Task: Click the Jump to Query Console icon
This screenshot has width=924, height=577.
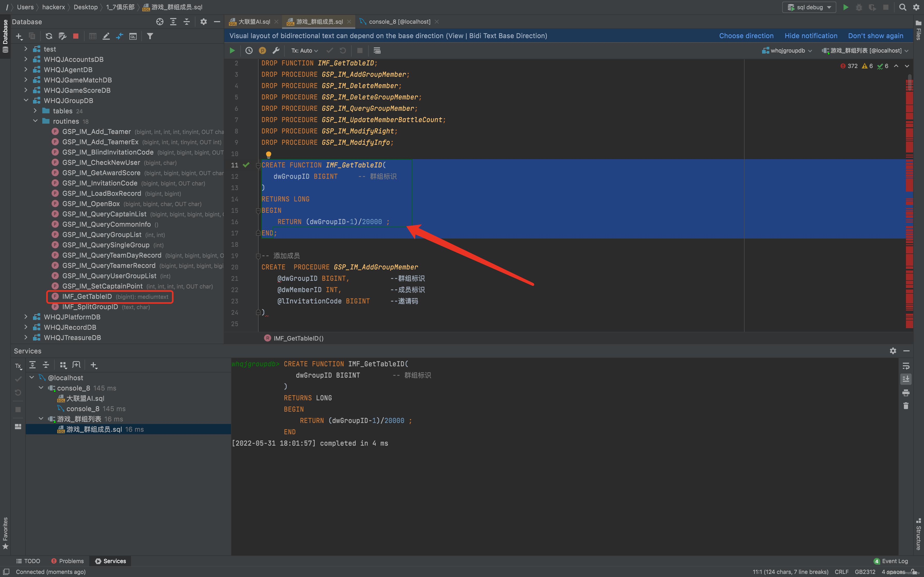Action: point(133,36)
